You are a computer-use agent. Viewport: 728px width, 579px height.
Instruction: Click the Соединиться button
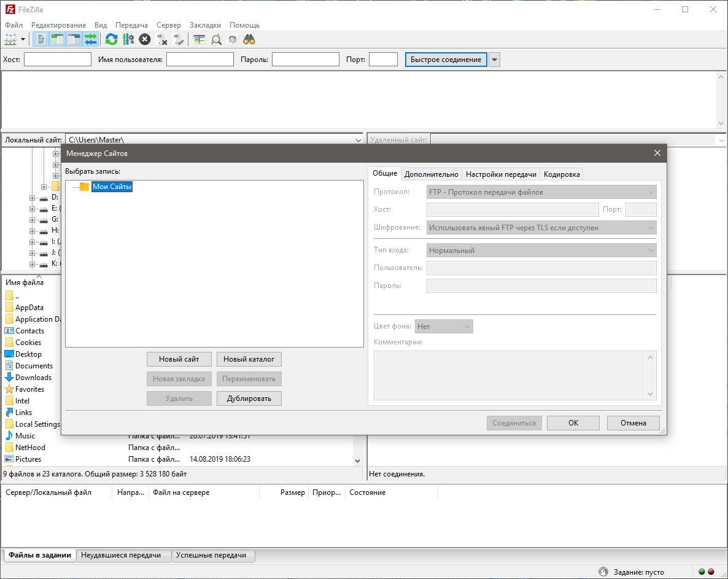[514, 422]
